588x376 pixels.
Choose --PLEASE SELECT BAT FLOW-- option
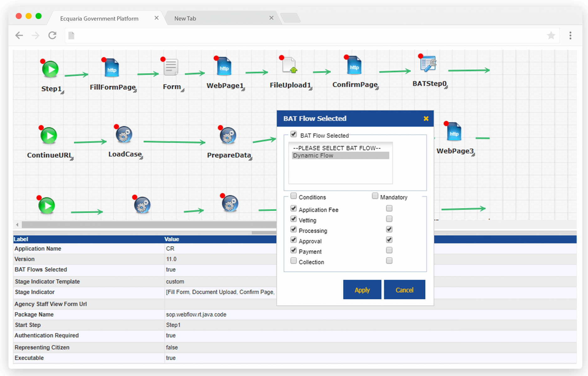coord(336,148)
